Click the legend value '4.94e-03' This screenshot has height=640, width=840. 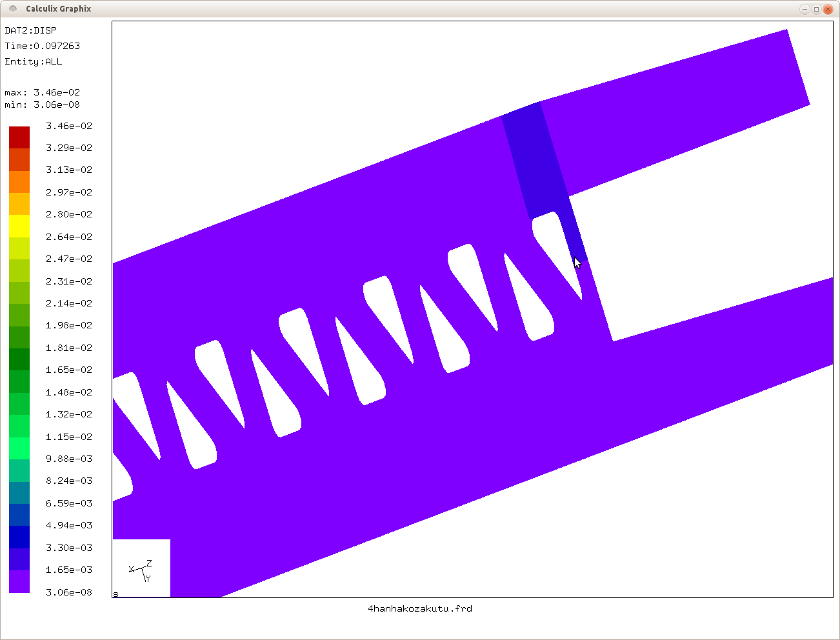tap(69, 525)
